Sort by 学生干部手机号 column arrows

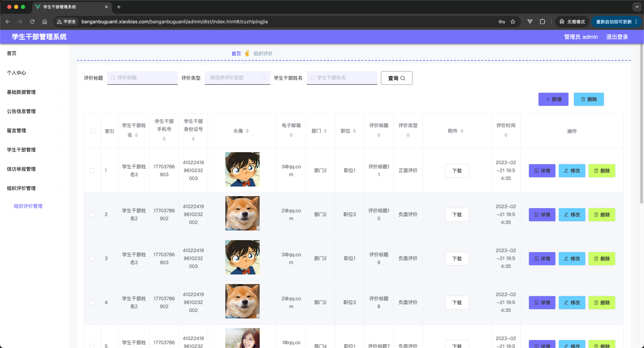coord(164,139)
